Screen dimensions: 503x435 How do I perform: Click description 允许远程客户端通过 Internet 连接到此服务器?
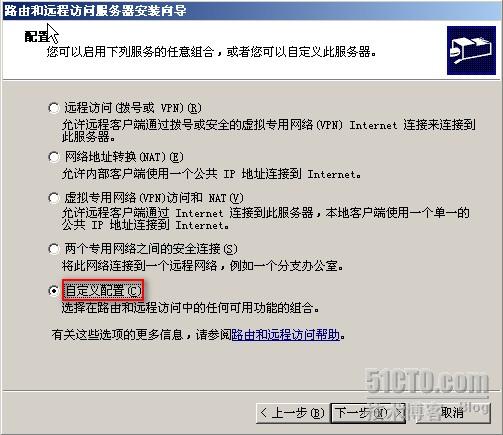pos(266,219)
